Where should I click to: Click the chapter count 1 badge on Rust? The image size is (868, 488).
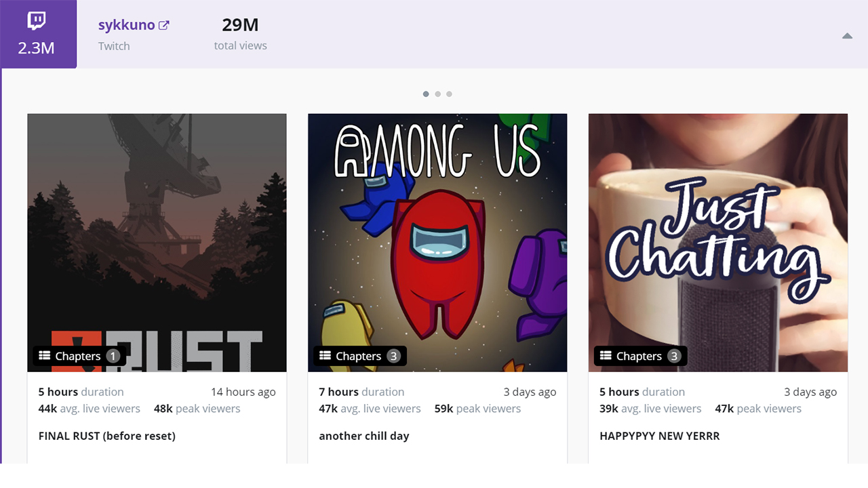pyautogui.click(x=113, y=356)
